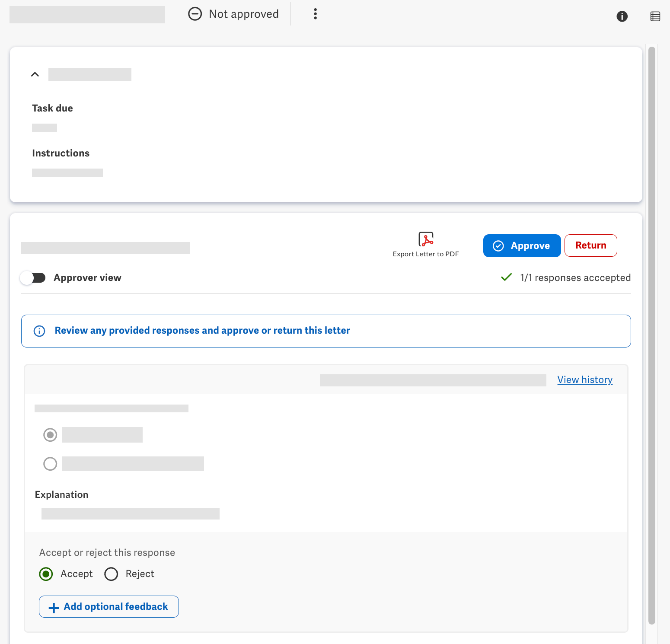Select the second response radio option
Image resolution: width=670 pixels, height=644 pixels.
click(x=50, y=463)
